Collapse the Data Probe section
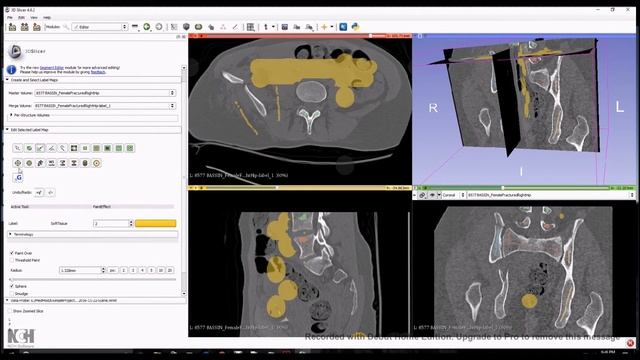 pyautogui.click(x=96, y=300)
